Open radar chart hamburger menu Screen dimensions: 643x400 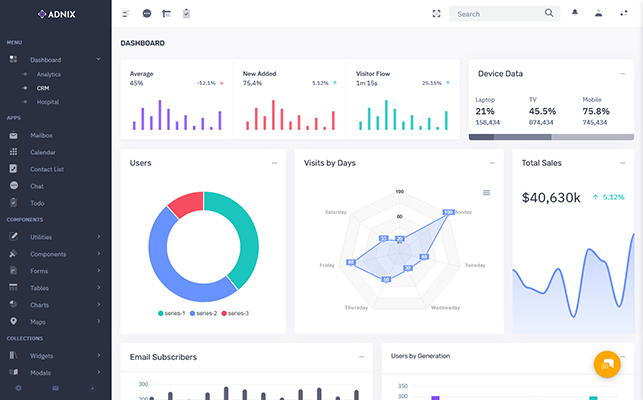click(x=487, y=192)
